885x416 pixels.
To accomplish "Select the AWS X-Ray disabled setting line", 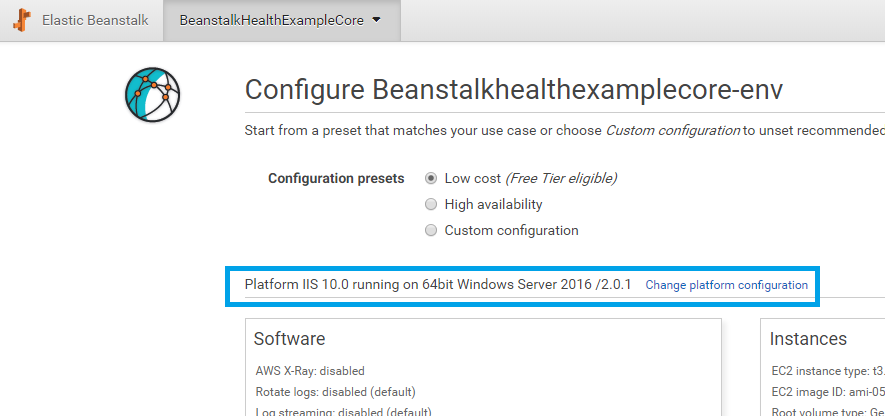I will point(310,371).
